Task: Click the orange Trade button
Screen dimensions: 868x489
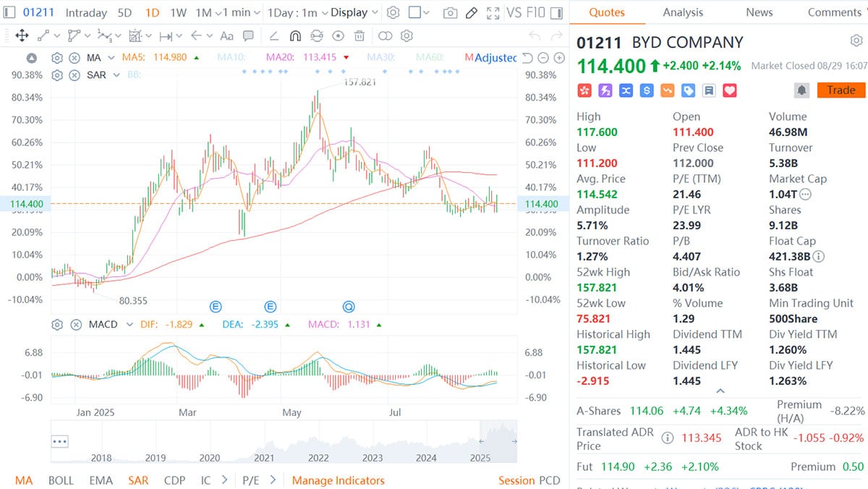Action: coord(841,90)
